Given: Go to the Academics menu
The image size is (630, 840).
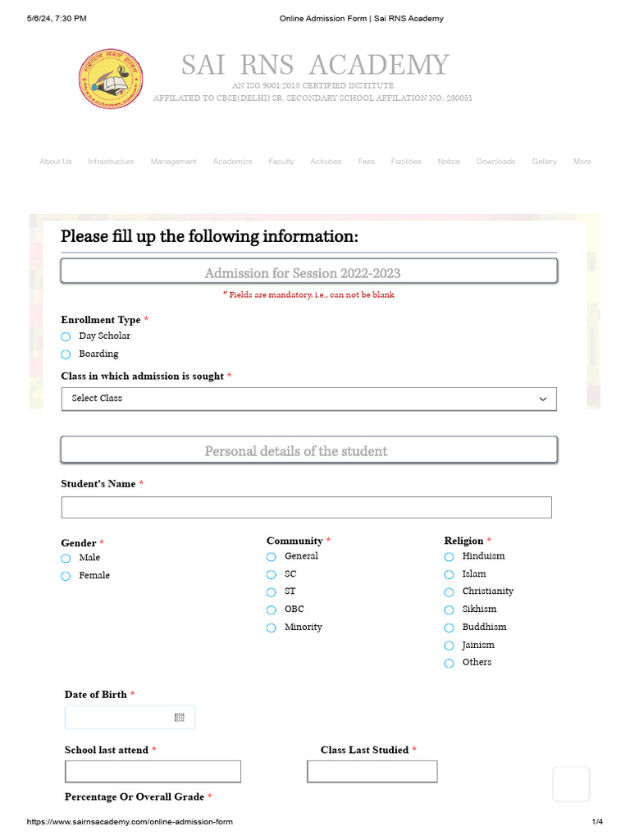Looking at the screenshot, I should [x=232, y=162].
